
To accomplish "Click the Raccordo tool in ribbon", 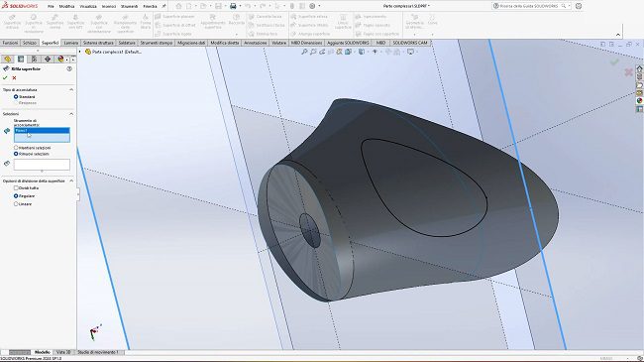I will pyautogui.click(x=236, y=19).
